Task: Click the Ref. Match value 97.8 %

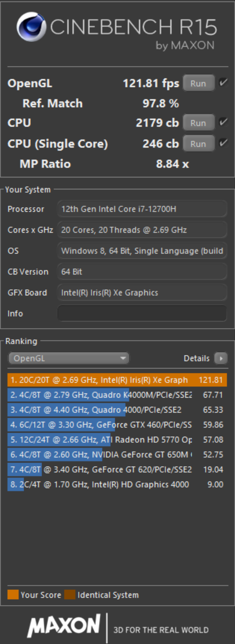Action: (161, 103)
